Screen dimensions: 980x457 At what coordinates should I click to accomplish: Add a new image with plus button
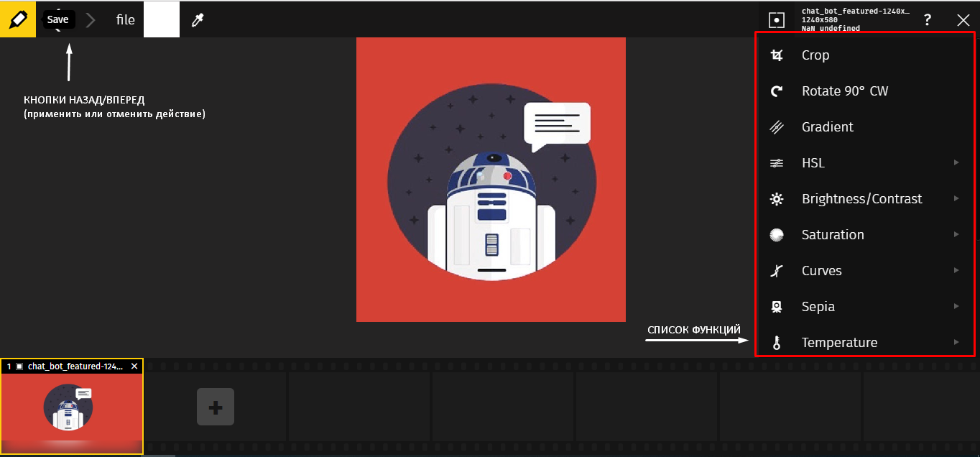tap(215, 407)
